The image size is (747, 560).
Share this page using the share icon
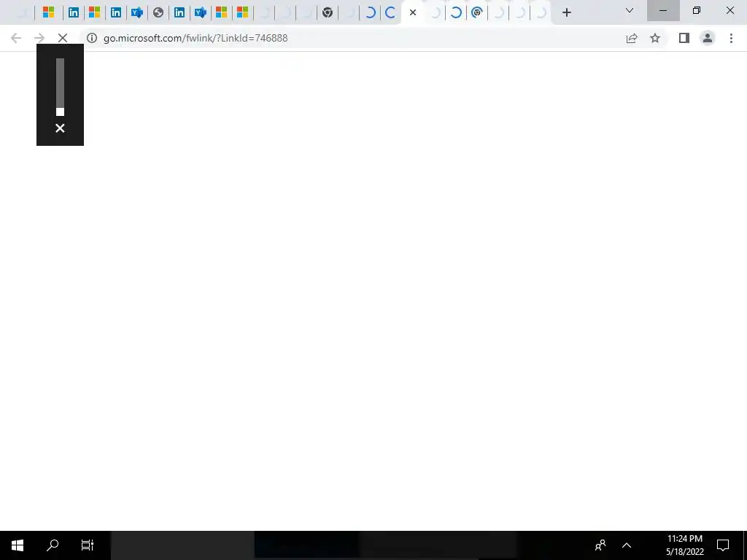coord(632,38)
